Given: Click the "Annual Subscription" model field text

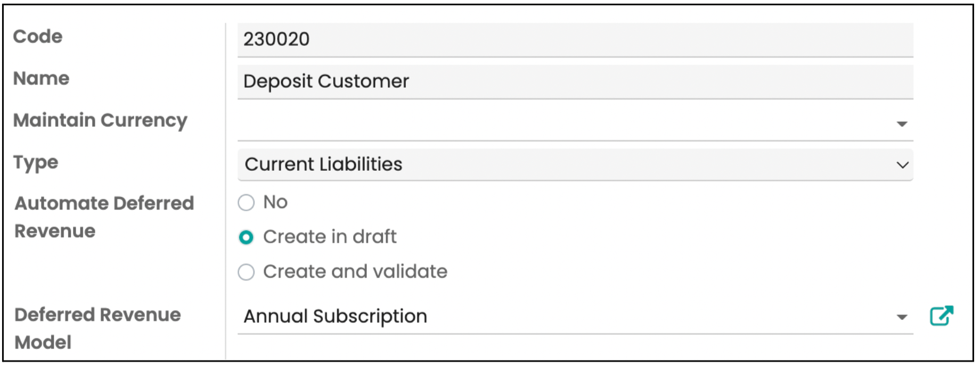Looking at the screenshot, I should (336, 317).
